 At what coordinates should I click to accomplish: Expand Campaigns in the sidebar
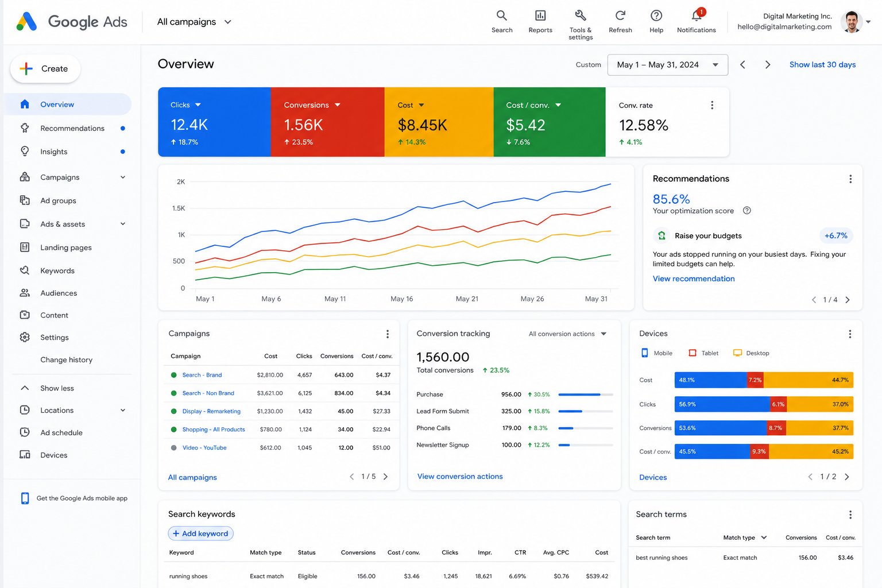tap(123, 177)
